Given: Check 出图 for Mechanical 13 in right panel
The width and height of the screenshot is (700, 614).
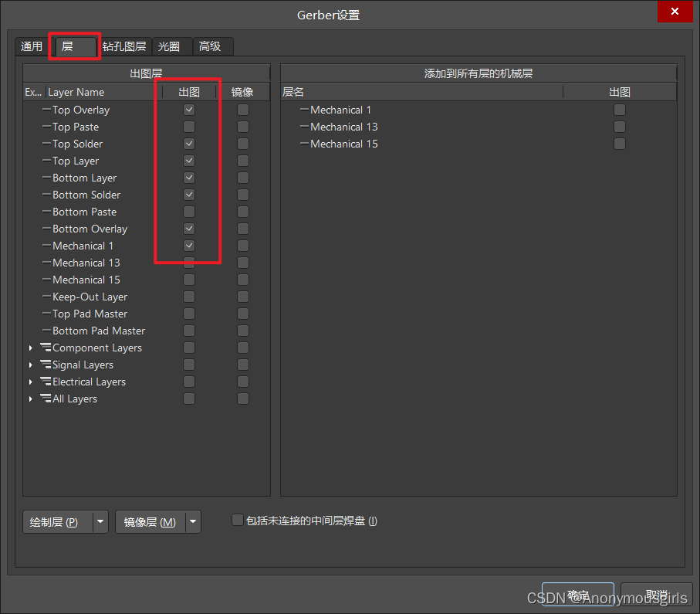Looking at the screenshot, I should pos(620,127).
